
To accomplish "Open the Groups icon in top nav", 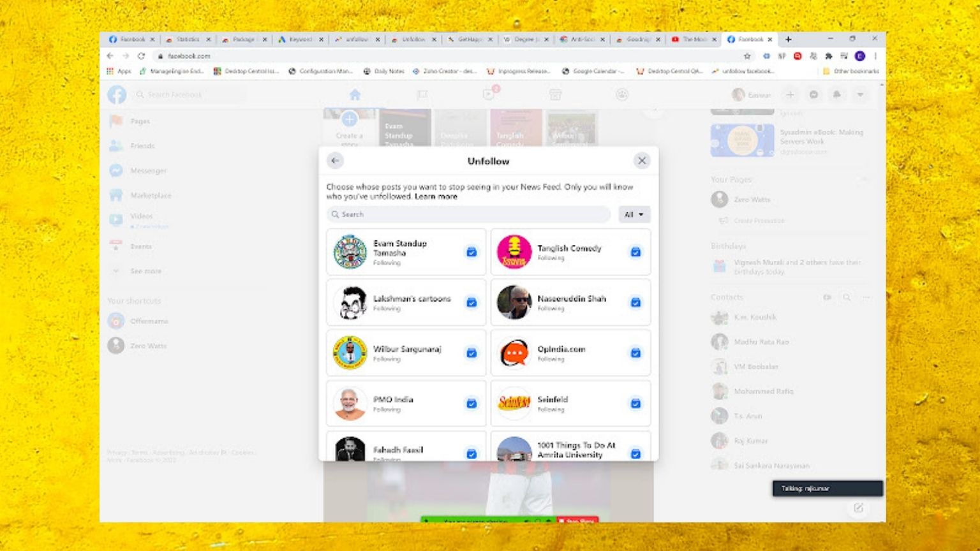I will point(622,94).
